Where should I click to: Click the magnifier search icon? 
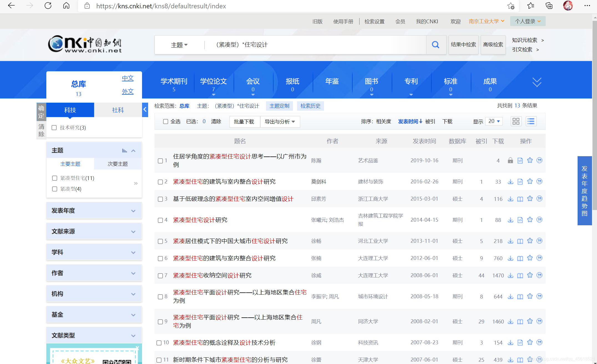(x=435, y=45)
